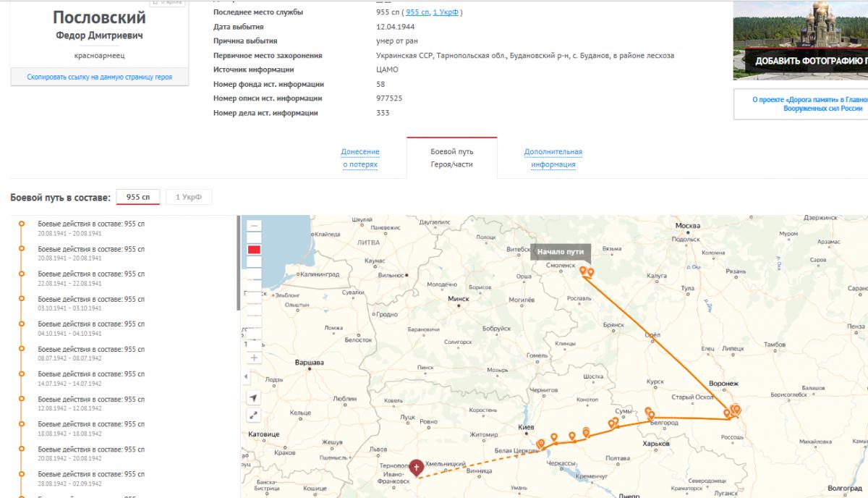Click the Москва label on map
Viewport: 868px width, 498px height.
[x=687, y=226]
